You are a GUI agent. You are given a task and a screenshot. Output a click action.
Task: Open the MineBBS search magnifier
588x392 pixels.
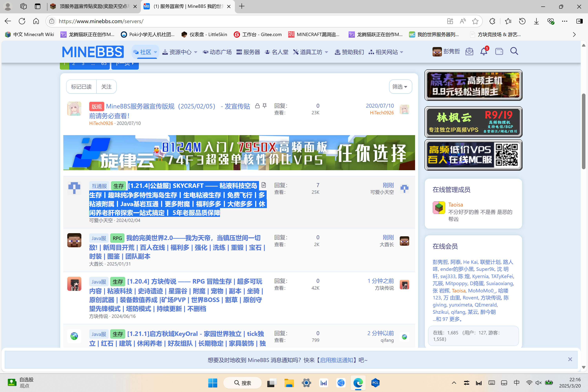[x=514, y=51]
